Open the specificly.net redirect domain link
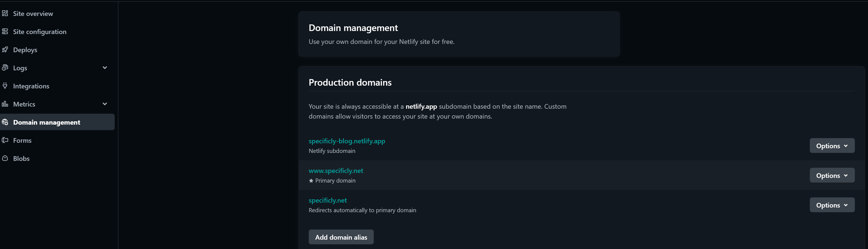 pos(327,200)
